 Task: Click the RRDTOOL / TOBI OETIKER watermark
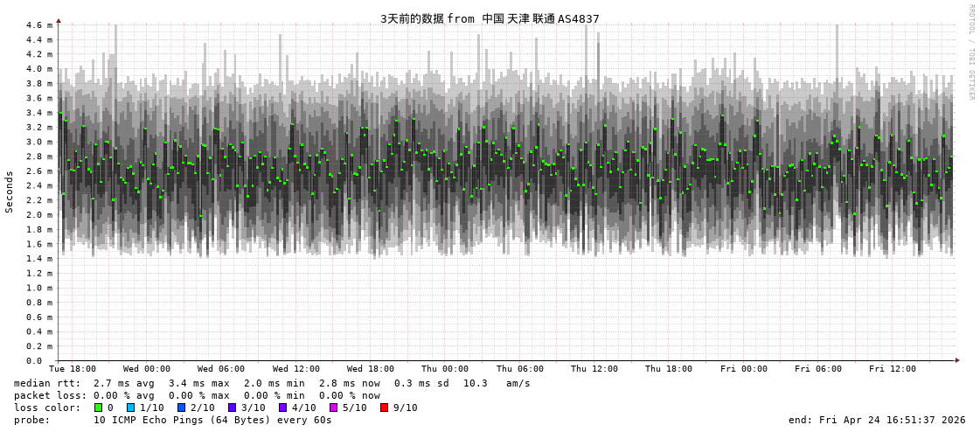click(970, 52)
